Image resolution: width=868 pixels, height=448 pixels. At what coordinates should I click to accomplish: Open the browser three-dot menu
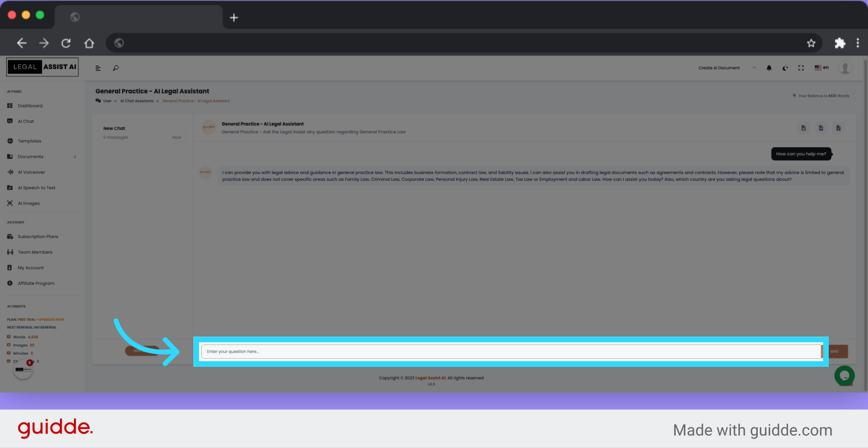(x=858, y=43)
